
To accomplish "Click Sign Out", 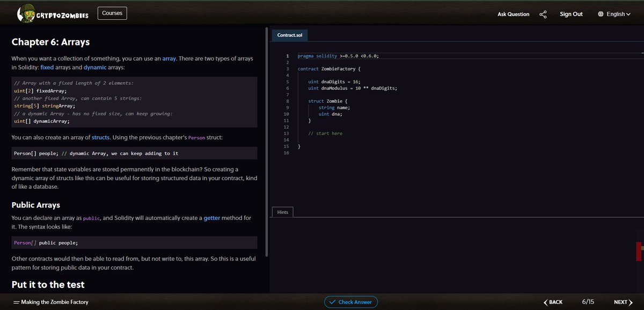I will [x=571, y=14].
